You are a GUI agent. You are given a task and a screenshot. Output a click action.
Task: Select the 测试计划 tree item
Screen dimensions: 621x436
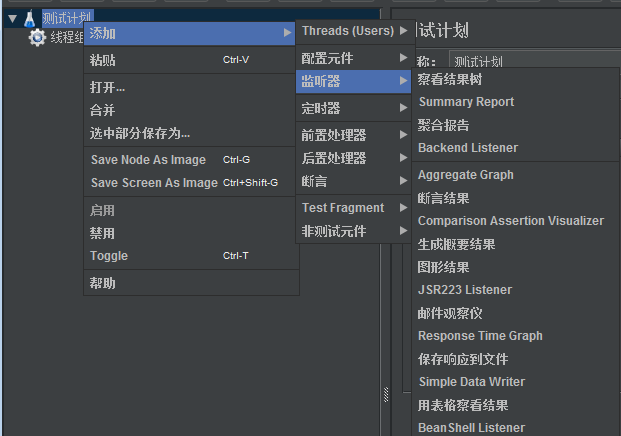tap(68, 18)
